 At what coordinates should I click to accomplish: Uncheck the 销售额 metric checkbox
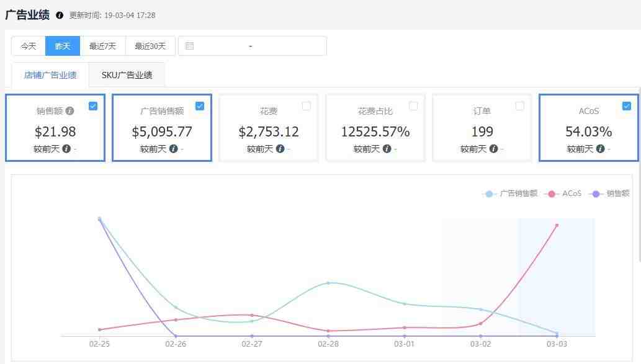(x=93, y=106)
